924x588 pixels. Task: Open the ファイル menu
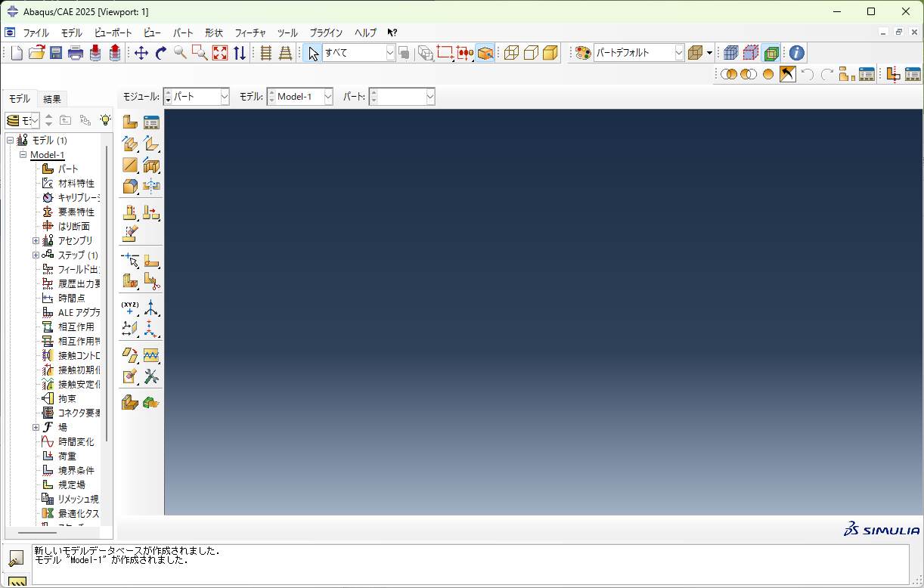(36, 33)
